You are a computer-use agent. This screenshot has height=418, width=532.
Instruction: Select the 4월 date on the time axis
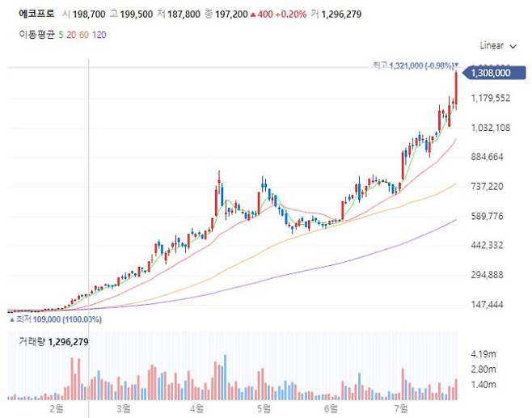point(197,409)
